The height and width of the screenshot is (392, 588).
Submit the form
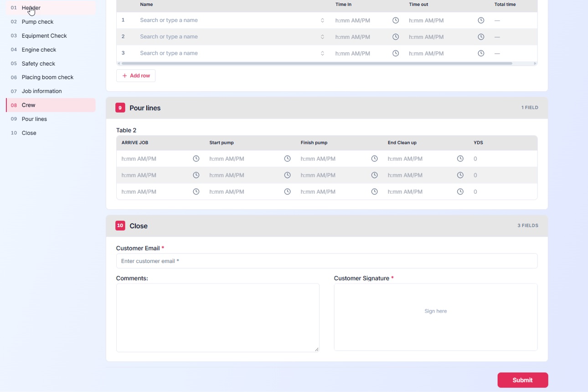click(522, 380)
